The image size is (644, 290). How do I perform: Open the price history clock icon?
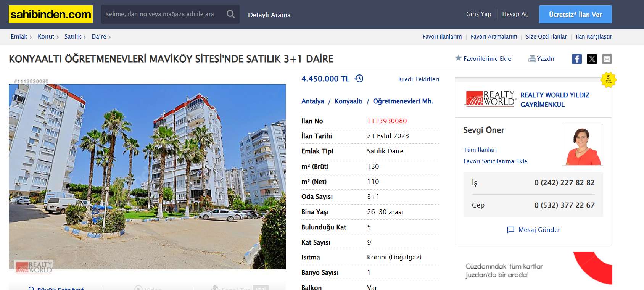[359, 78]
